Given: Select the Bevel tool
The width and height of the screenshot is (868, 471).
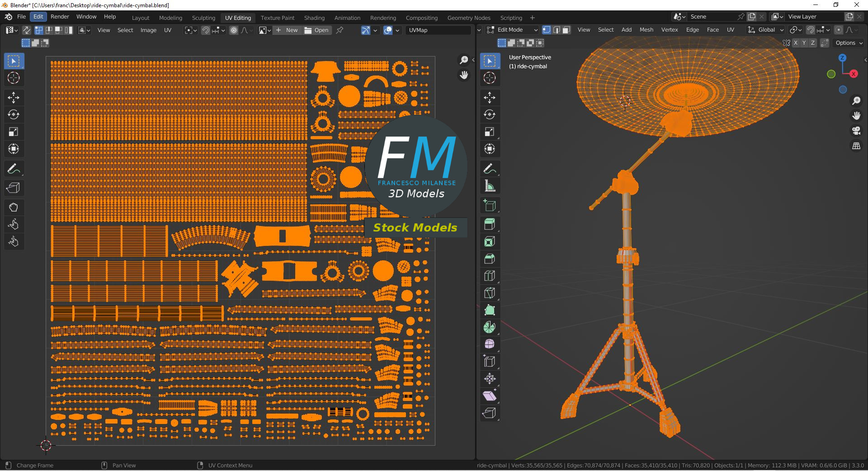Looking at the screenshot, I should pos(490,259).
